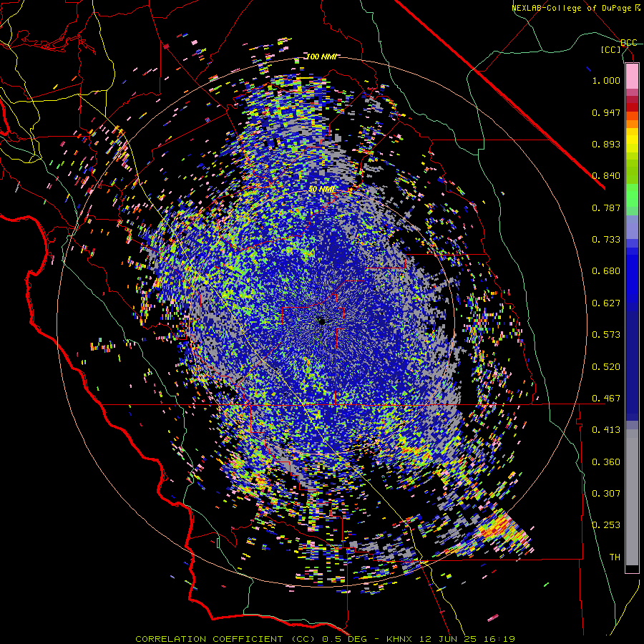Screen dimensions: 644x644
Task: Select the 0.733 value on the scale
Action: (606, 240)
